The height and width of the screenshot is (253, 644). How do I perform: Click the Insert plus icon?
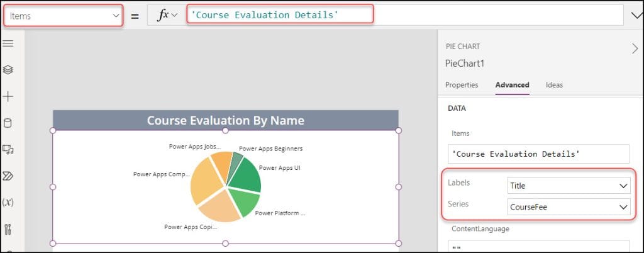8,96
